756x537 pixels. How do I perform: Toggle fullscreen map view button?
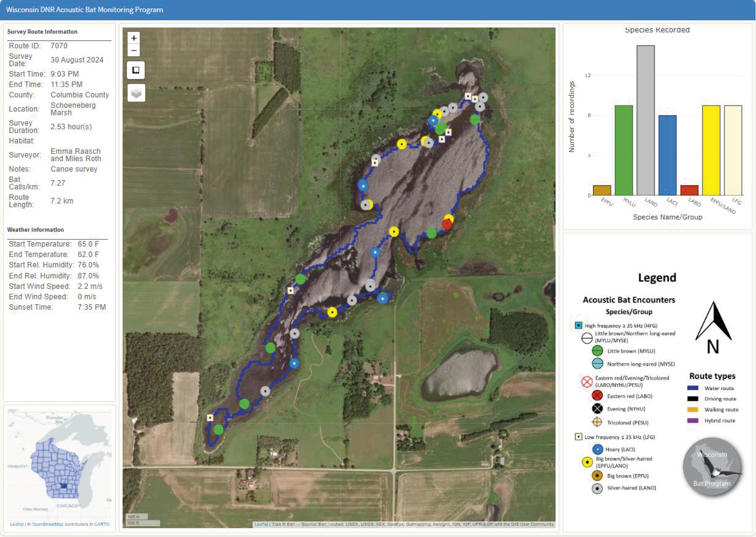tap(135, 70)
